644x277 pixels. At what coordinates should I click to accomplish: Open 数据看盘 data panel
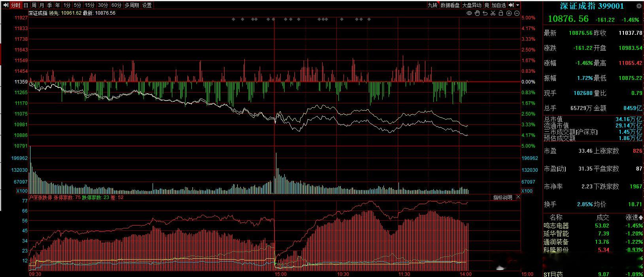point(450,5)
